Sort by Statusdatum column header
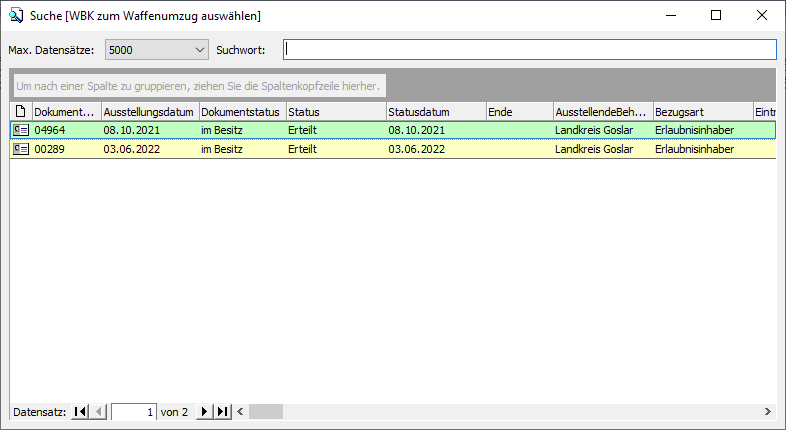 coord(435,112)
